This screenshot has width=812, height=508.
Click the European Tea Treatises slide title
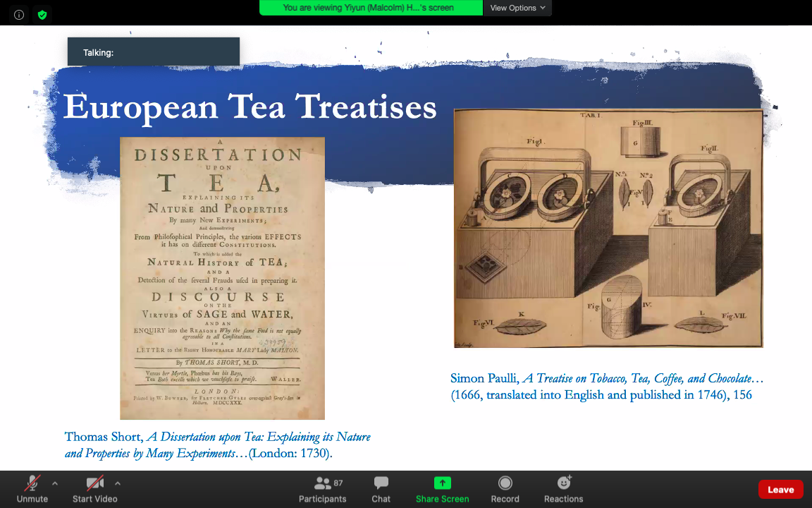point(250,107)
